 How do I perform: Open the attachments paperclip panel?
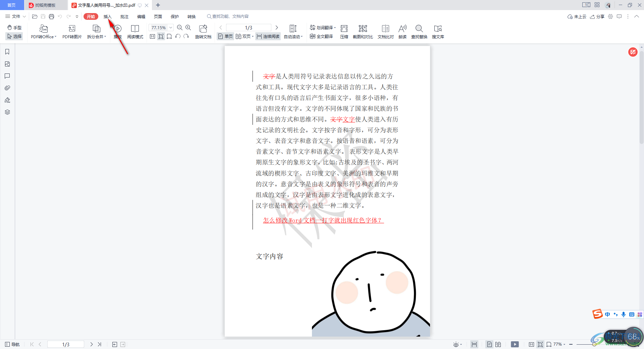coord(7,88)
